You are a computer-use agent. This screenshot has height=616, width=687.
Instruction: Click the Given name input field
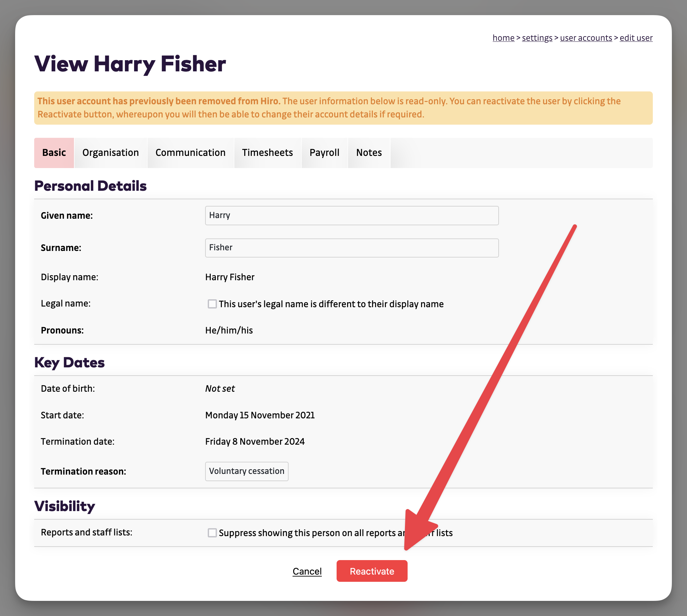352,216
